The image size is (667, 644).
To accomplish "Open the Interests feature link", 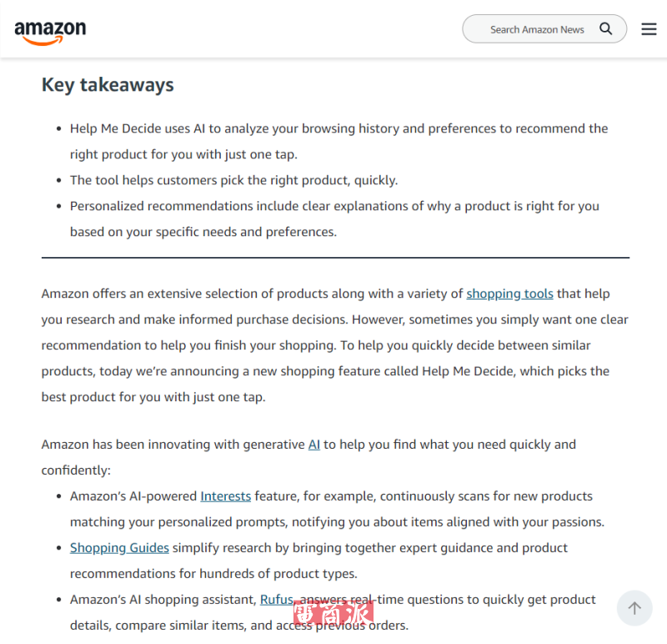I will click(225, 496).
